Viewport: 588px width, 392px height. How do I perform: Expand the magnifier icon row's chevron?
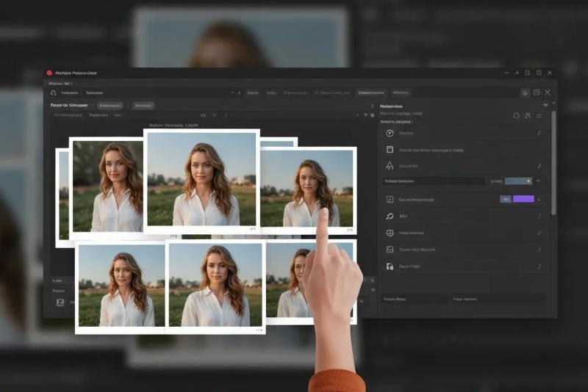pos(539,216)
